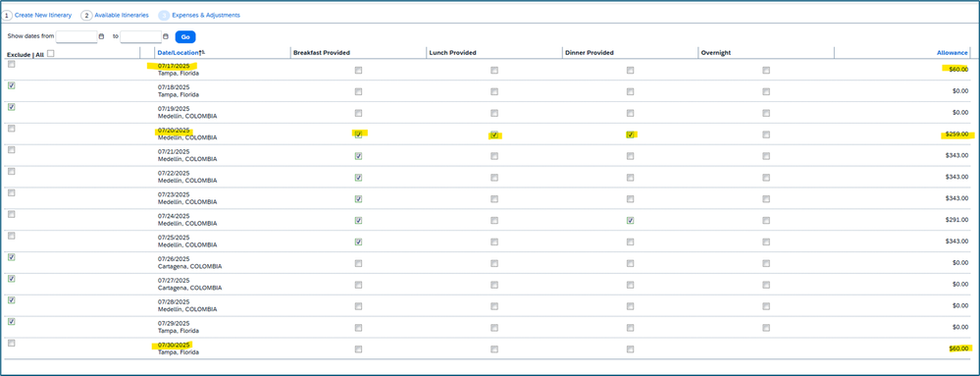Viewport: 980px width, 376px height.
Task: Click the Breakfast Provided column header
Action: tap(321, 53)
